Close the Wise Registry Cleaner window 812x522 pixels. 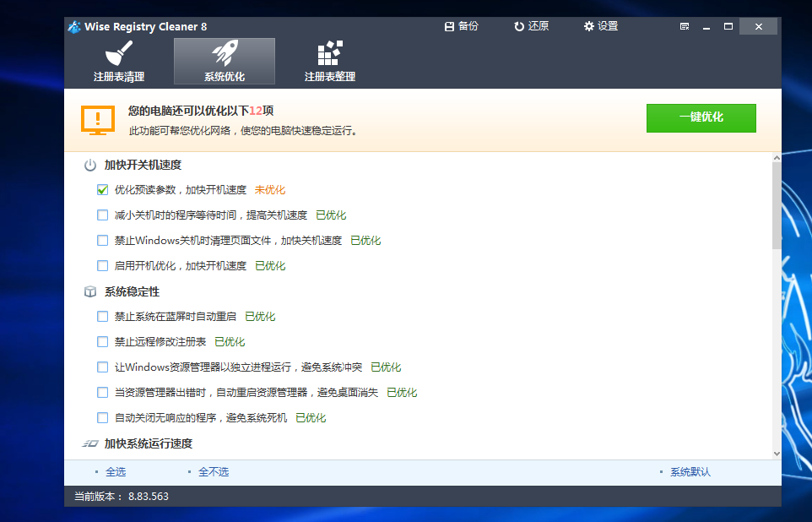point(758,26)
